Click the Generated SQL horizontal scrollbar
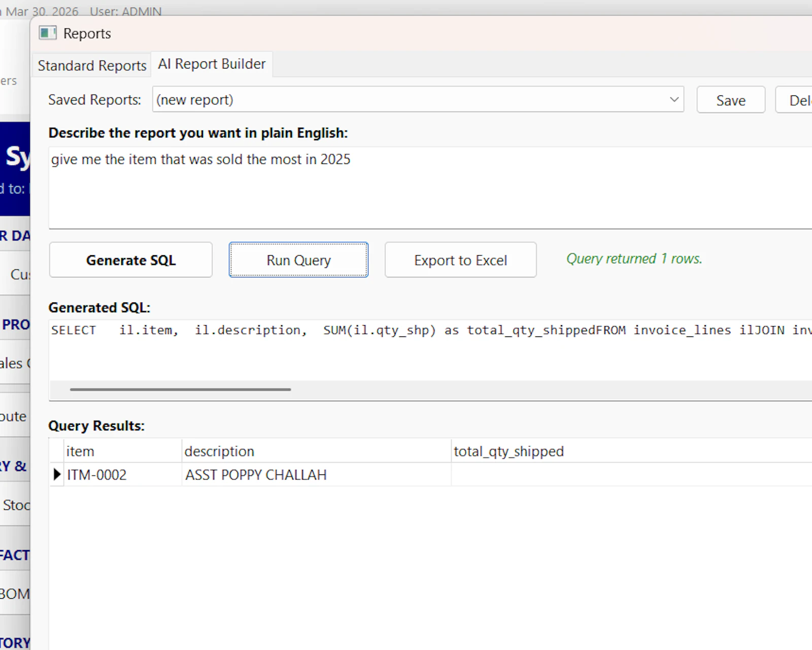Viewport: 812px width, 650px height. pos(180,390)
